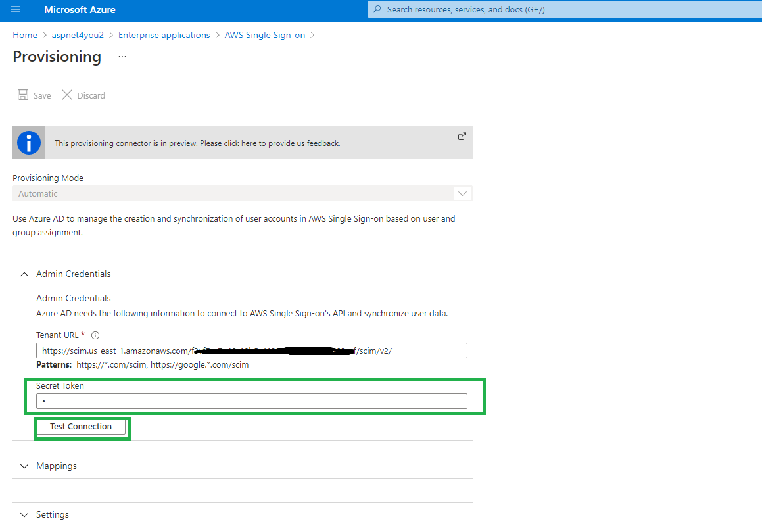Click the Tenant URL info icon
762x532 pixels.
click(95, 335)
